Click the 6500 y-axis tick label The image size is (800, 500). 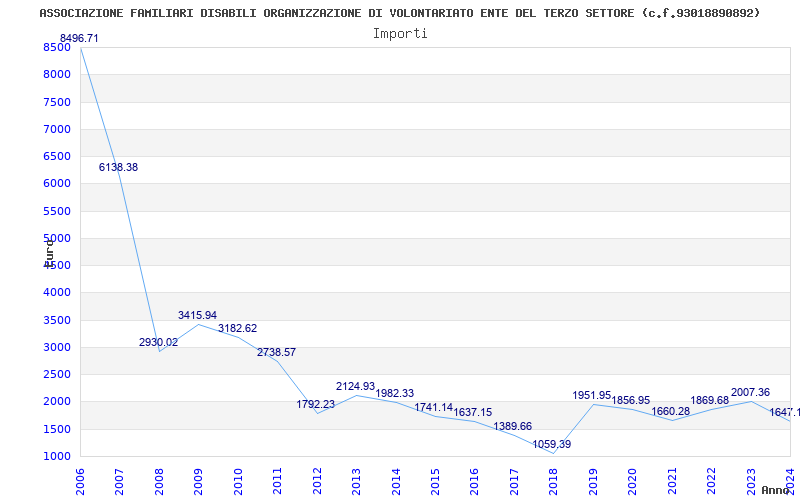57,157
